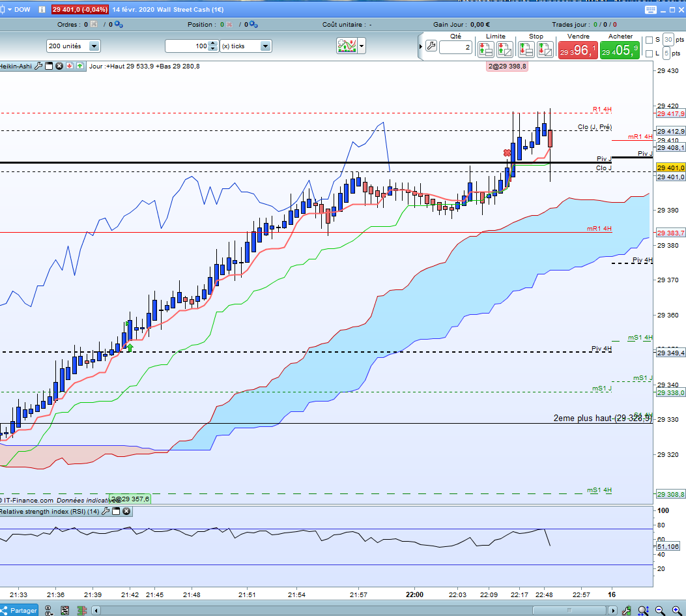Open trading panel wrench settings

click(431, 46)
